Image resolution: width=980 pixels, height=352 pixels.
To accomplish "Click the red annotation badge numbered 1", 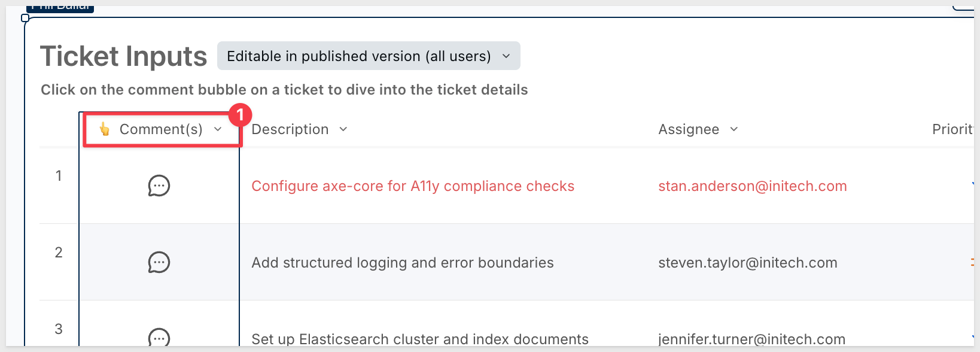I will (240, 114).
